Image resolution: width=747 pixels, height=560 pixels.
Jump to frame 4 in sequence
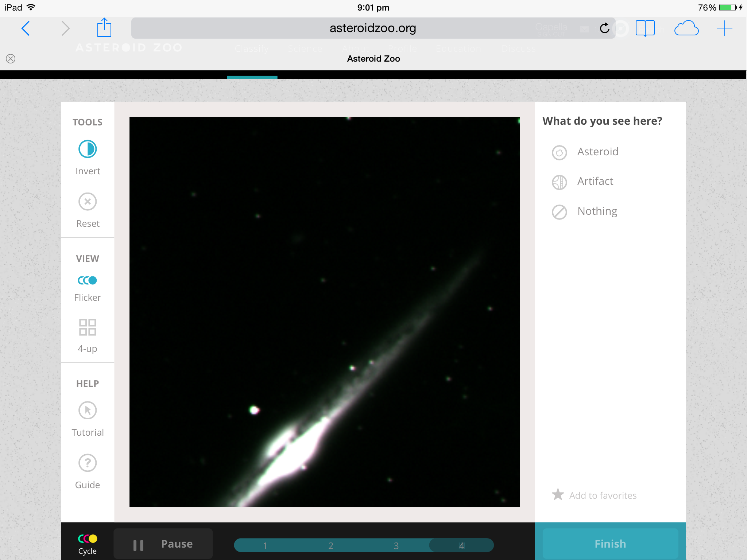(x=462, y=546)
